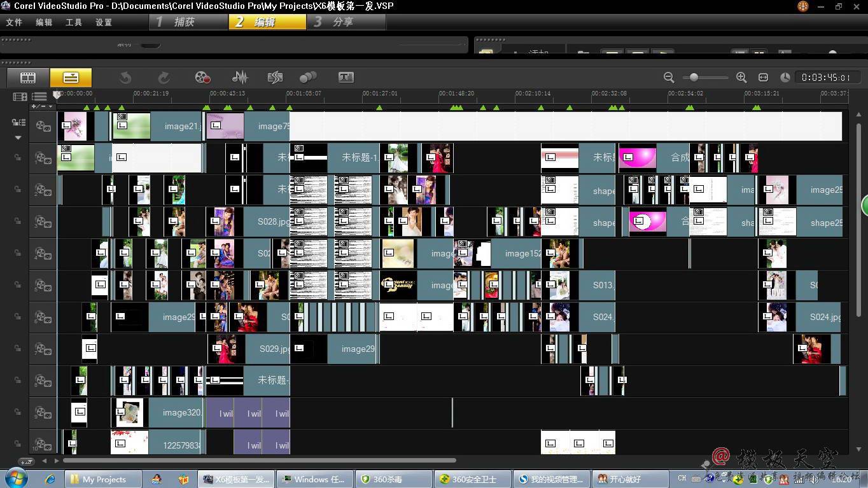Select the image320. clip

[157, 412]
